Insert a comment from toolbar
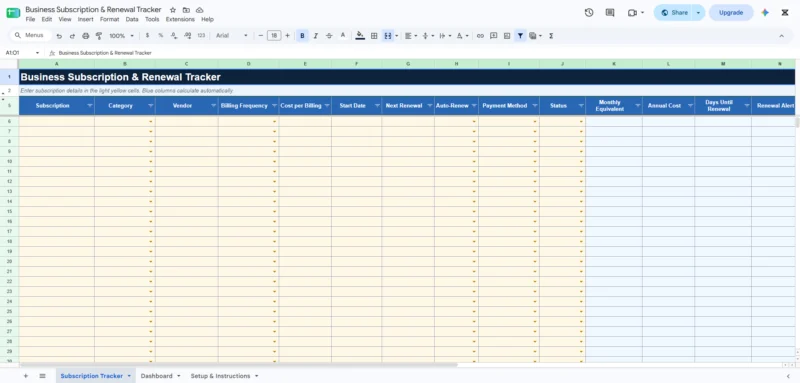 point(493,36)
